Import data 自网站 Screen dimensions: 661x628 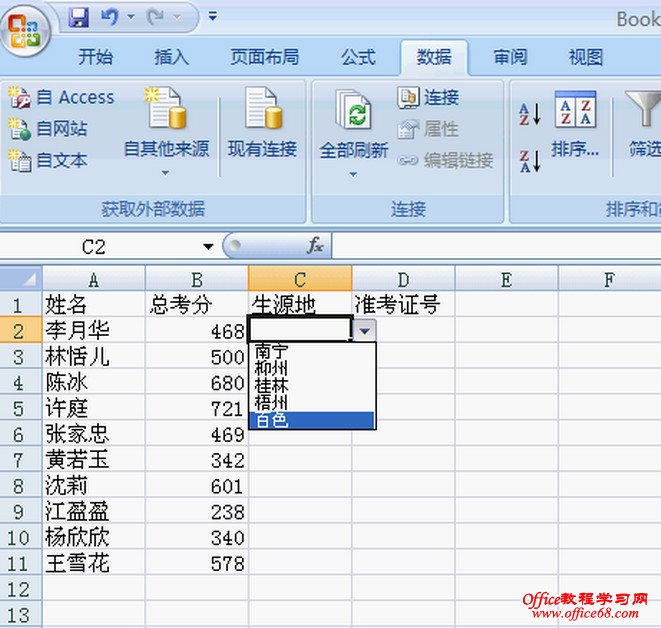pyautogui.click(x=48, y=129)
